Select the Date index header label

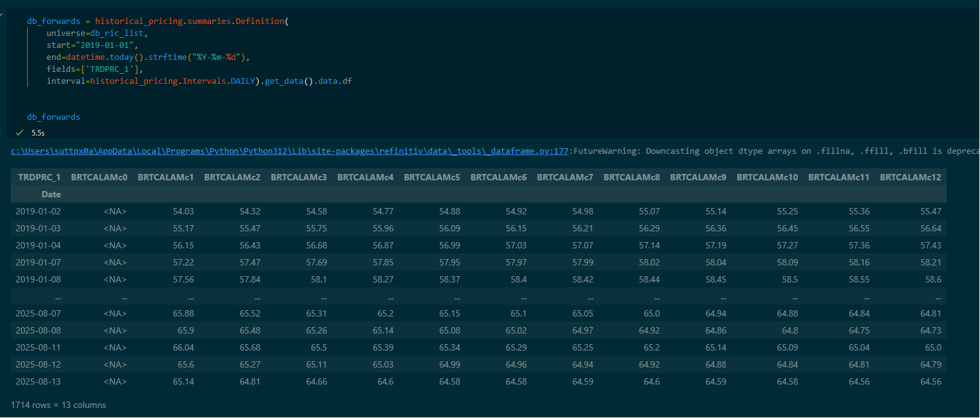pyautogui.click(x=51, y=194)
